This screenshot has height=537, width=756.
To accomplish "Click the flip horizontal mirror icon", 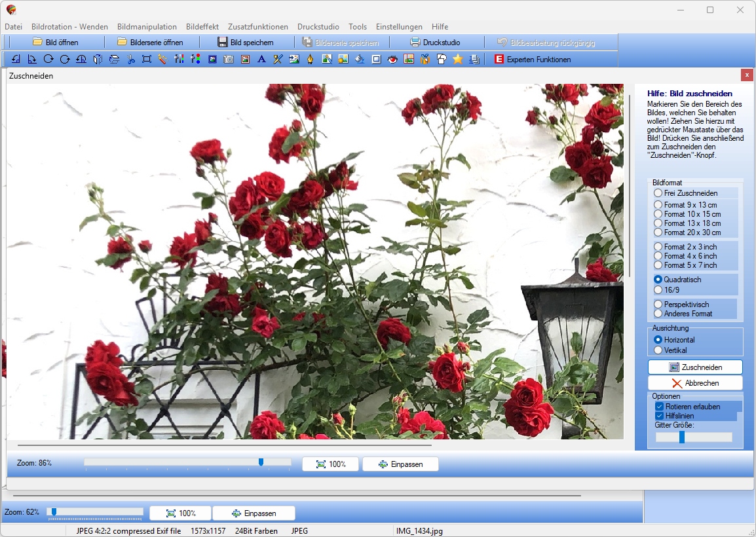I will [98, 60].
